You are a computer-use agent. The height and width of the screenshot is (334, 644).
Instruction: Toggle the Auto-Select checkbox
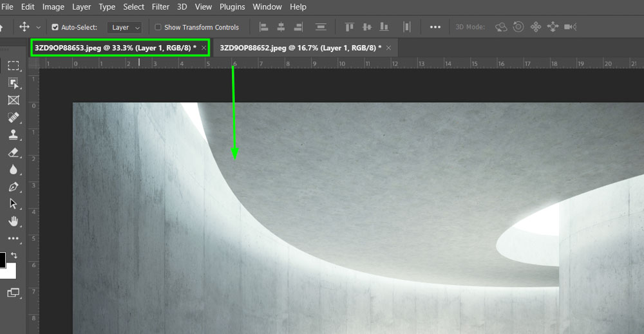tap(55, 27)
